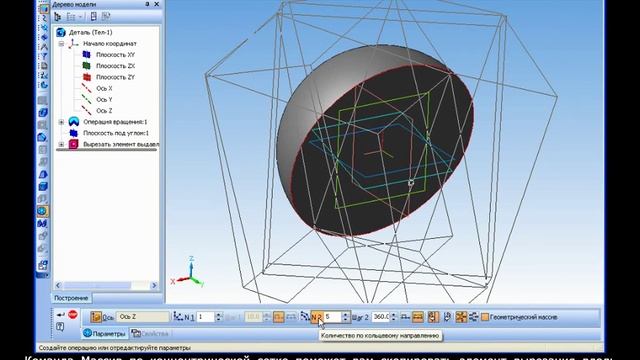Click the tree-structure icon before Геометрический массив
Screen dimensions: 640x360
[473, 317]
